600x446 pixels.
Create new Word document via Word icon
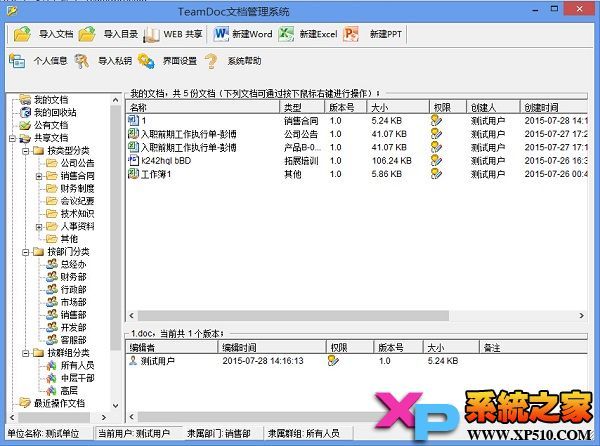221,34
